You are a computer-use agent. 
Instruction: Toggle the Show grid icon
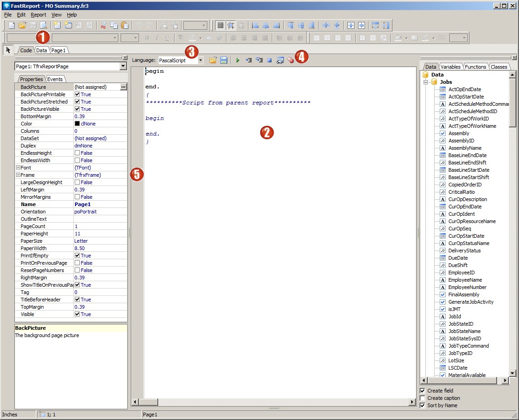[220, 26]
